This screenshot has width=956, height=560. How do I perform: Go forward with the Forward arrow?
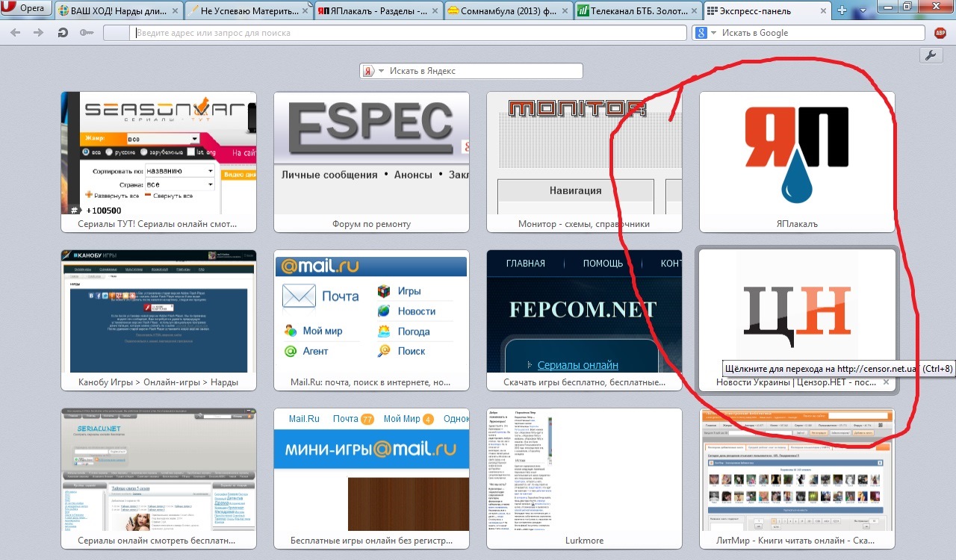click(37, 33)
